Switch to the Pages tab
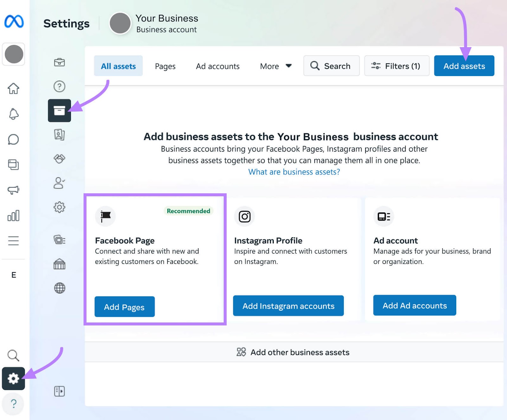Screen dimensions: 507x420 point(165,66)
